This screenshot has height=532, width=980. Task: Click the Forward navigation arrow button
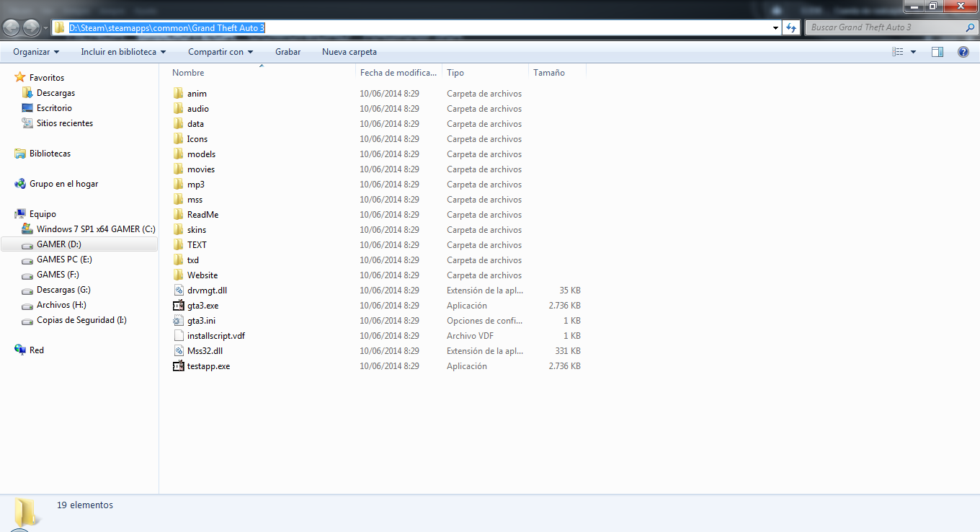[32, 27]
